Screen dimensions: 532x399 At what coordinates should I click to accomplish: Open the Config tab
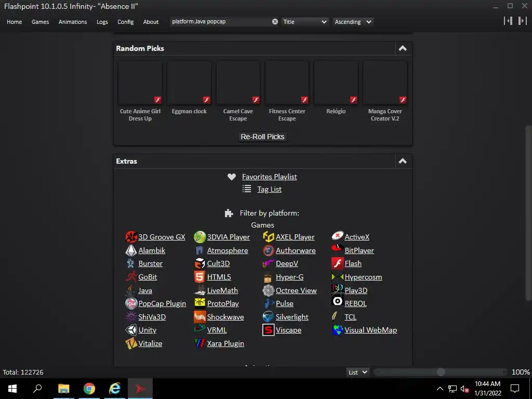click(126, 22)
